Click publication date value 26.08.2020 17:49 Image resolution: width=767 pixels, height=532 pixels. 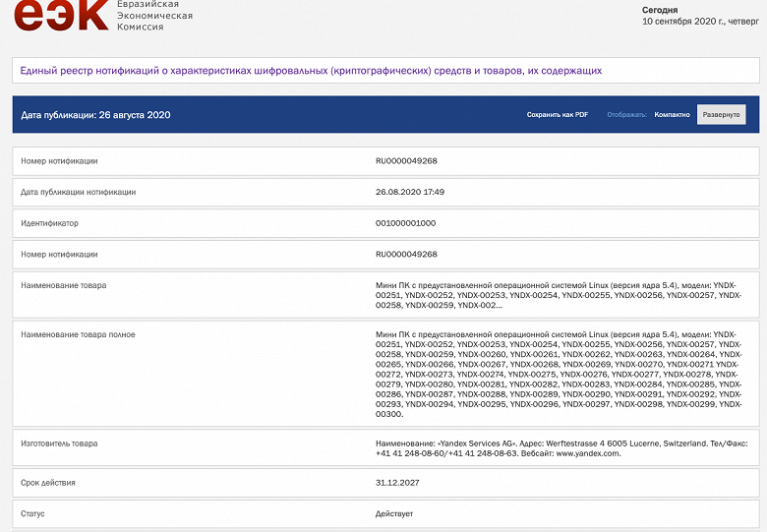coord(410,192)
